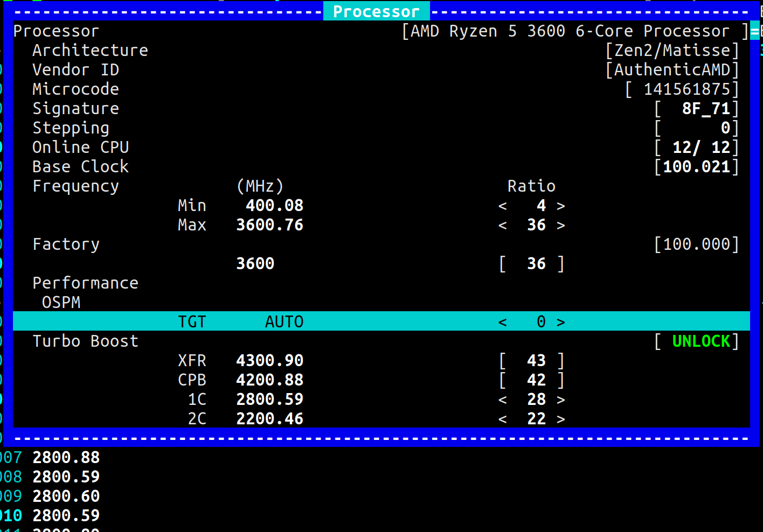Select the Base Clock row label
This screenshot has width=763, height=532.
(80, 167)
